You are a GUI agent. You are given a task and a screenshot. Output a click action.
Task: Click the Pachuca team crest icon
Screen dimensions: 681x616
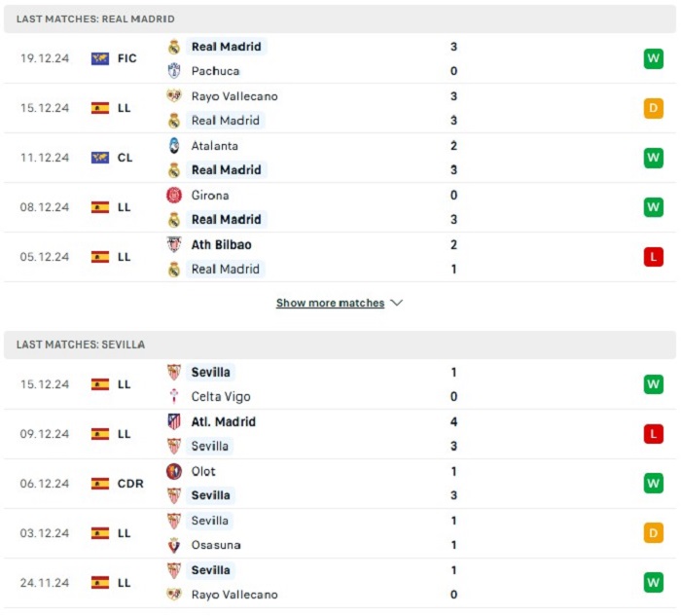click(173, 71)
